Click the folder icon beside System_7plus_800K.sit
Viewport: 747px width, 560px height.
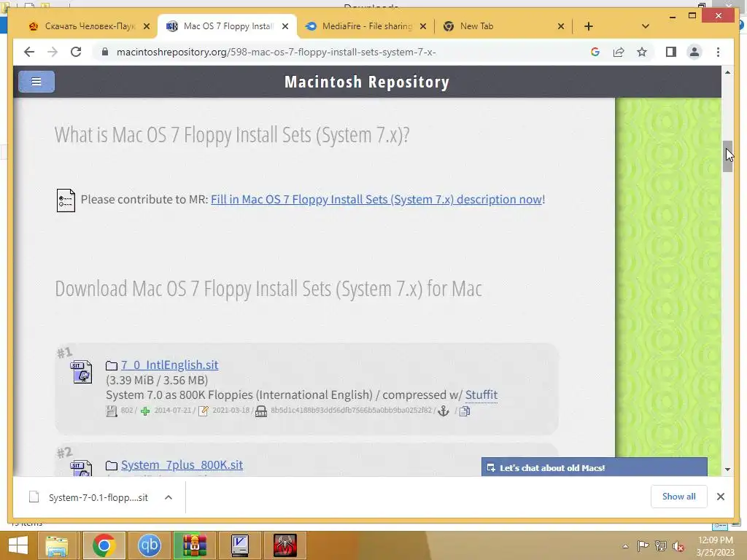112,465
